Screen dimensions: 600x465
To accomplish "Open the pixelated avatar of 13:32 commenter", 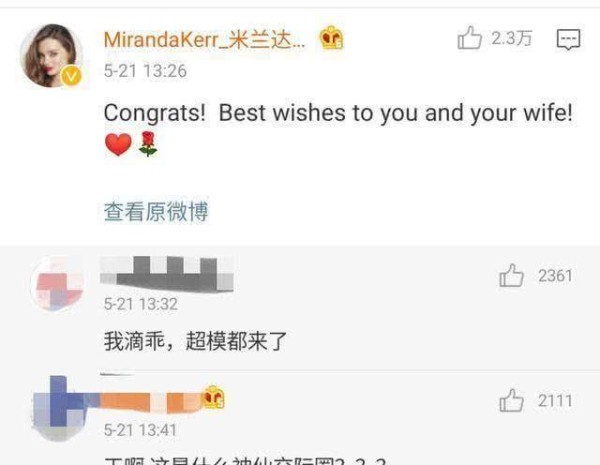I will [x=57, y=284].
